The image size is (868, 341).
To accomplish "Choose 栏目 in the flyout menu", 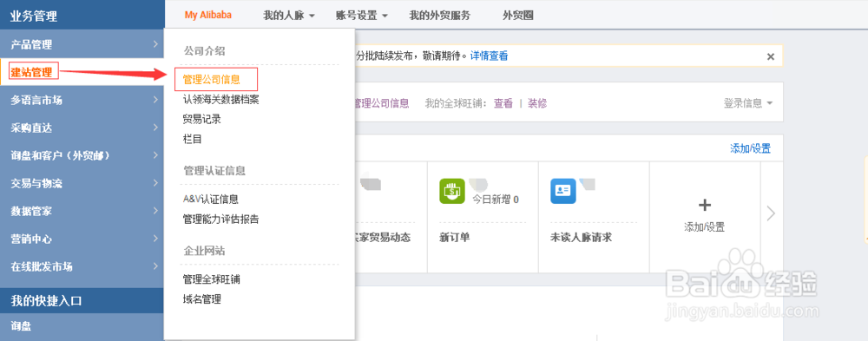I will click(x=192, y=139).
